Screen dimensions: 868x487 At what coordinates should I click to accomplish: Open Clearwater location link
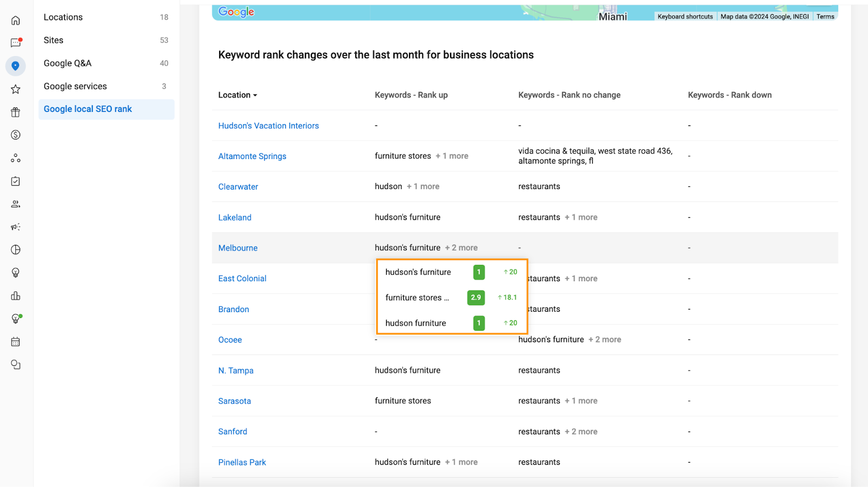[238, 187]
